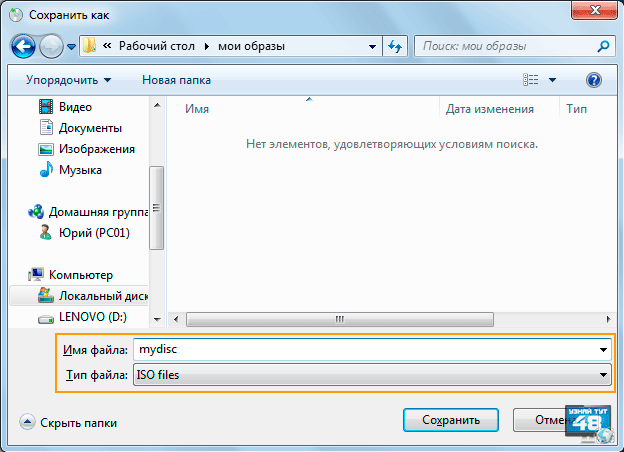This screenshot has height=452, width=624.
Task: Select 'Музыка' in navigation pane
Action: [x=80, y=170]
